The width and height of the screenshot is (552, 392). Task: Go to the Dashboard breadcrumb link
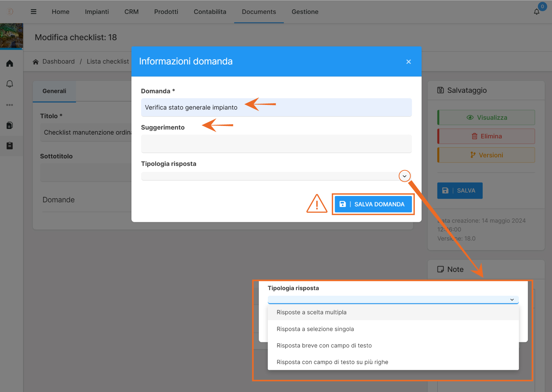58,61
